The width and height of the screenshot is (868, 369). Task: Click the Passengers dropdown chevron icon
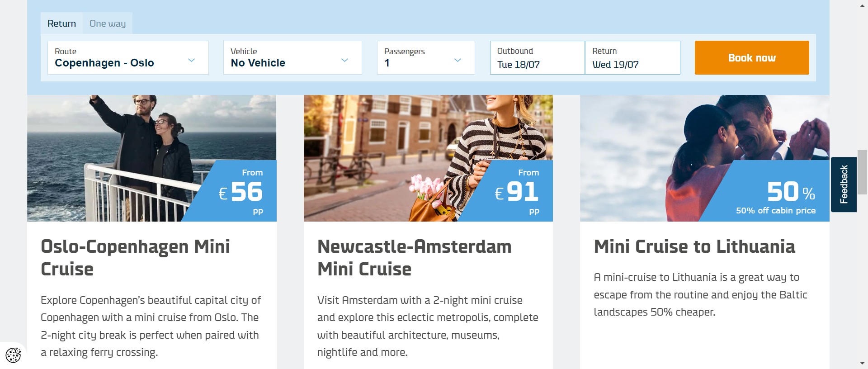(458, 60)
